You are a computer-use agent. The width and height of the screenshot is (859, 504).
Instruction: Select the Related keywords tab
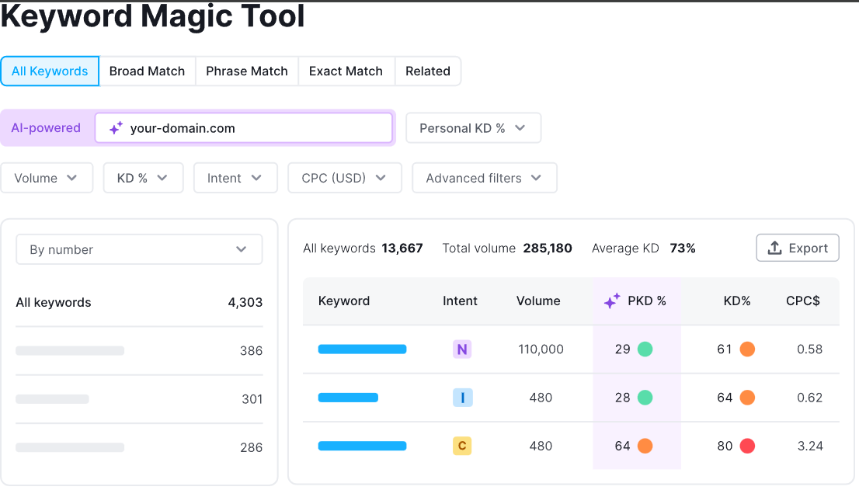(428, 71)
